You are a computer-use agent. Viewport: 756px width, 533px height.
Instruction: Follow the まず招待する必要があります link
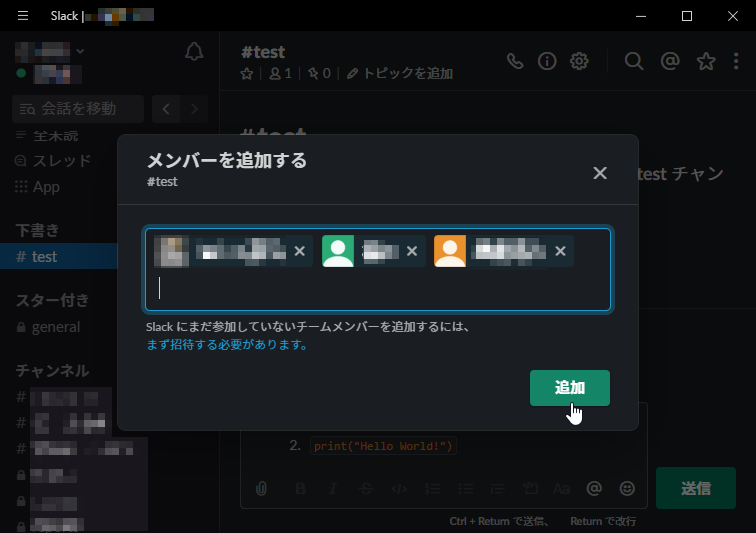tap(227, 345)
